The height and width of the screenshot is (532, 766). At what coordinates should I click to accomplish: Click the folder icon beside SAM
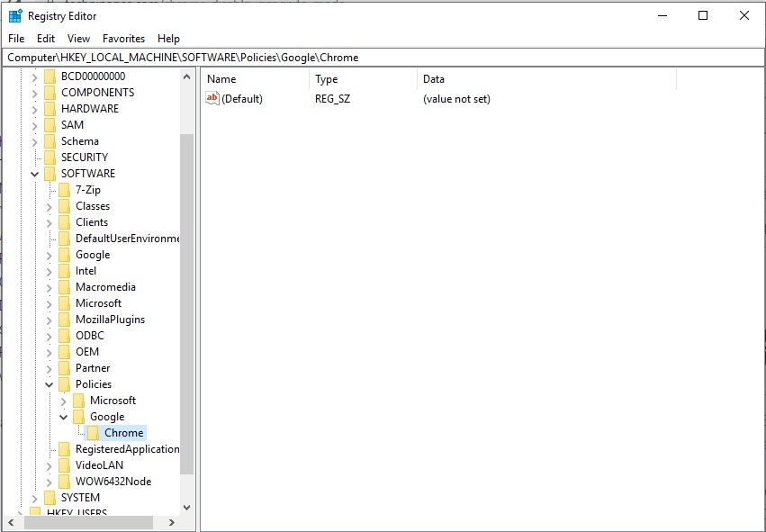coord(50,125)
